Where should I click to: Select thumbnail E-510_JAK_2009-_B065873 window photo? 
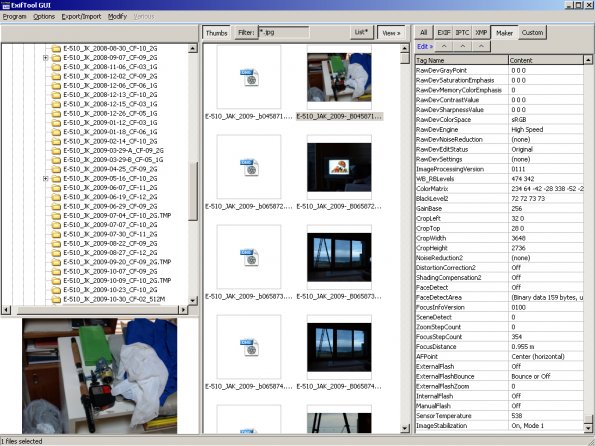pyautogui.click(x=339, y=257)
